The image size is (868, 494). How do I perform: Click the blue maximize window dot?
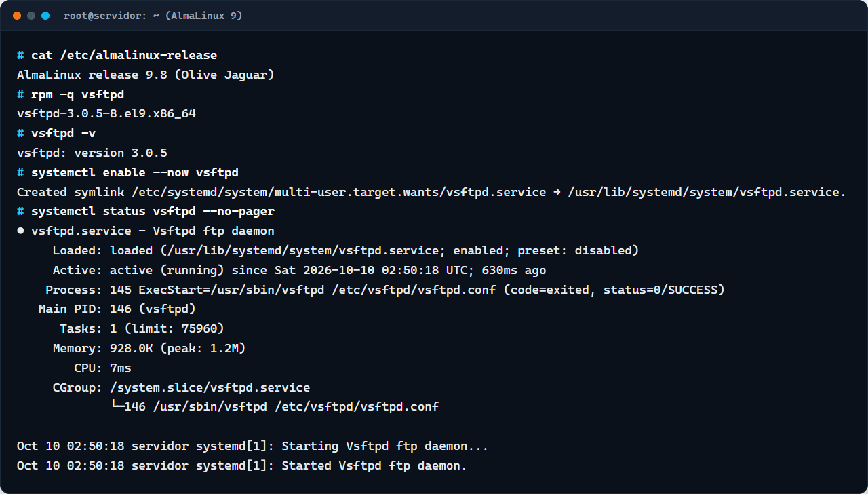pos(45,16)
